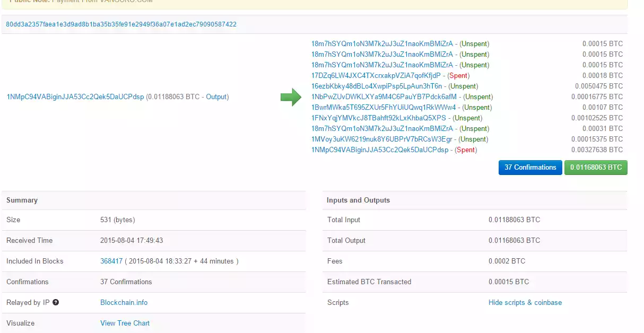644x333 pixels.
Task: Open output address 1FNxYqjYMVkcJ8TBahft92kLxKhbaQ5XPS
Action: (x=378, y=118)
